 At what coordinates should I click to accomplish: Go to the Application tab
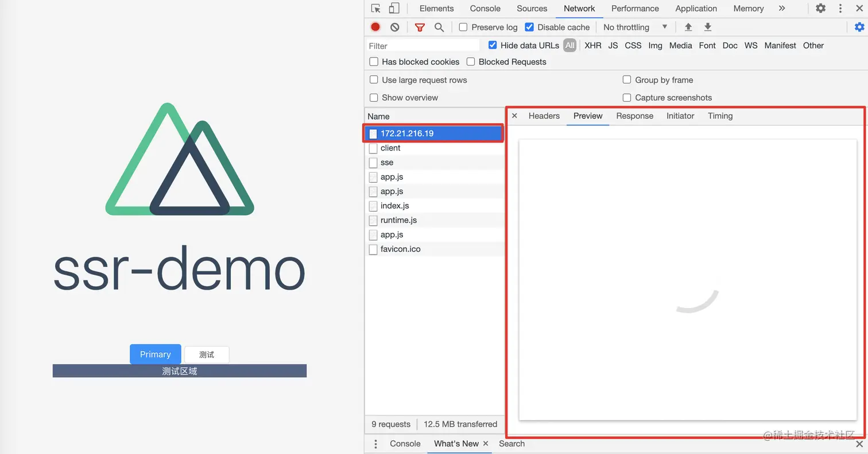[696, 9]
